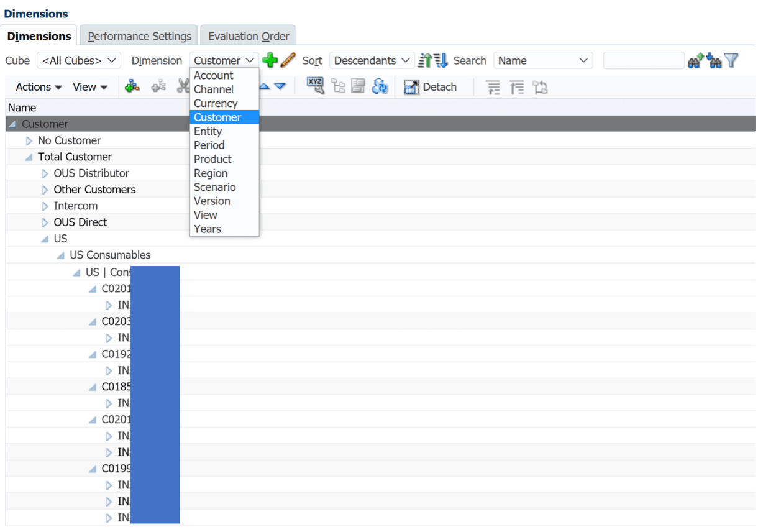Open the Cube dropdown showing All Cubes
Image resolution: width=758 pixels, height=532 pixels.
pyautogui.click(x=79, y=60)
